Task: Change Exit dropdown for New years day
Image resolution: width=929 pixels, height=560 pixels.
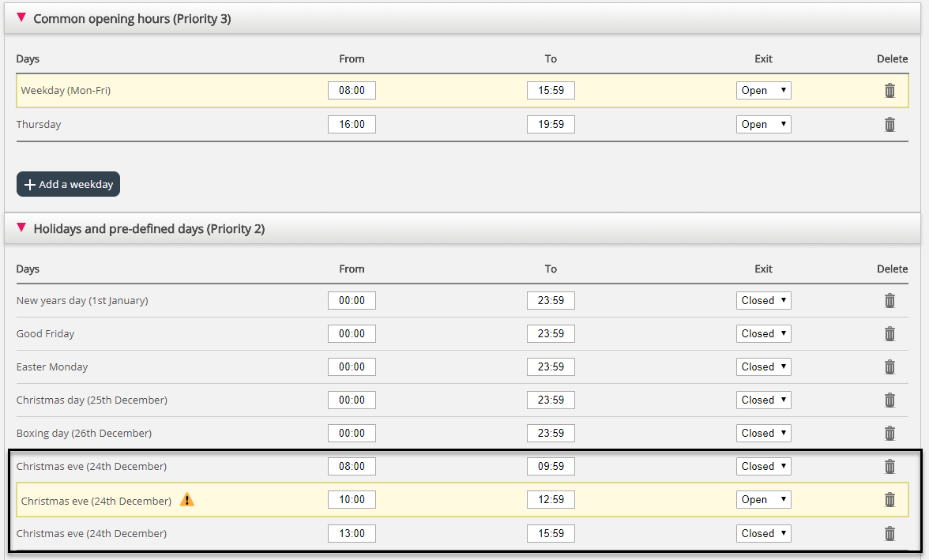Action: (x=763, y=301)
